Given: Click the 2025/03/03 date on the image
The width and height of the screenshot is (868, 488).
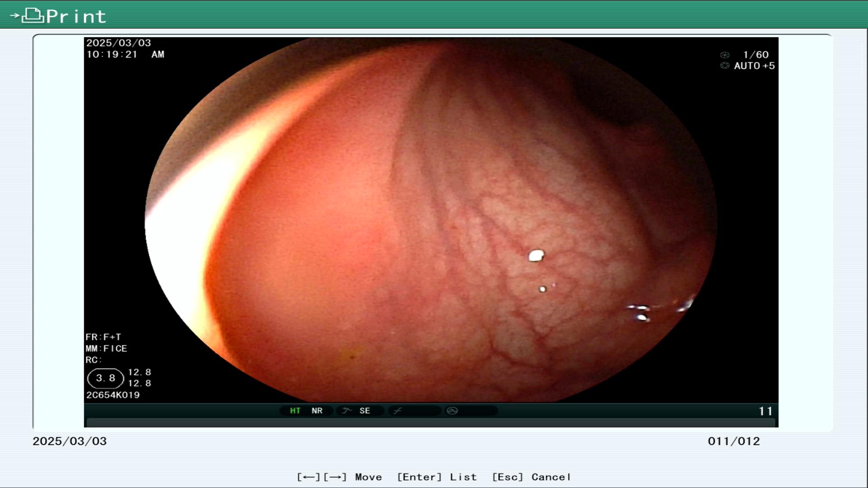Looking at the screenshot, I should 118,43.
